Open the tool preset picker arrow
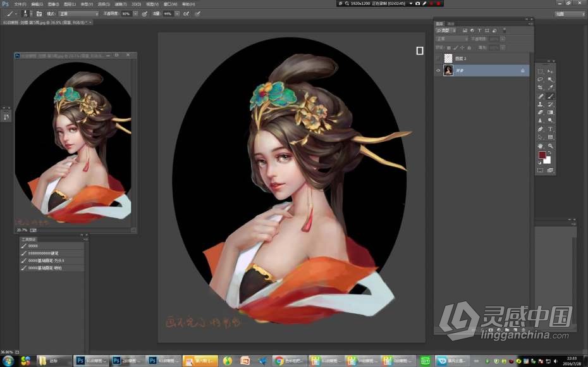This screenshot has height=367, width=588. click(x=16, y=13)
